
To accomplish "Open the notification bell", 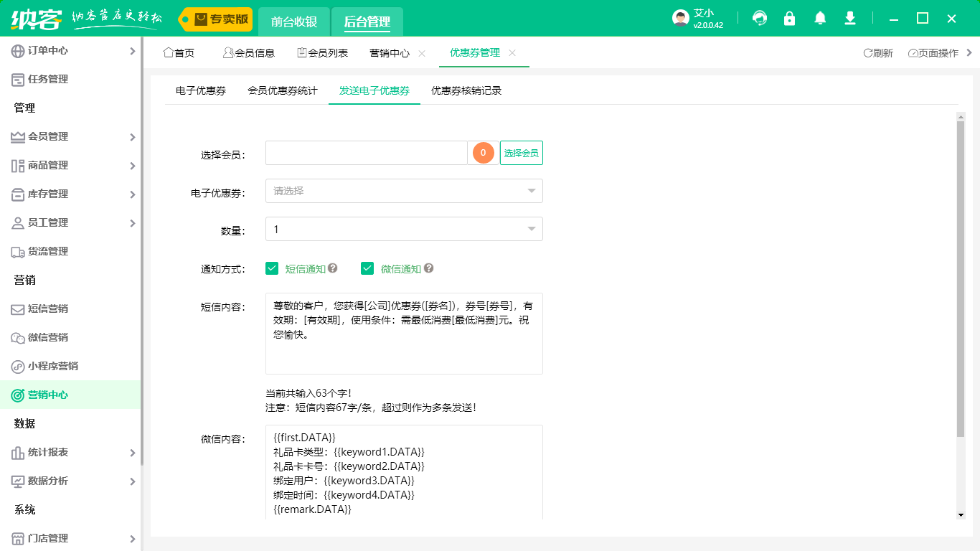I will tap(820, 19).
